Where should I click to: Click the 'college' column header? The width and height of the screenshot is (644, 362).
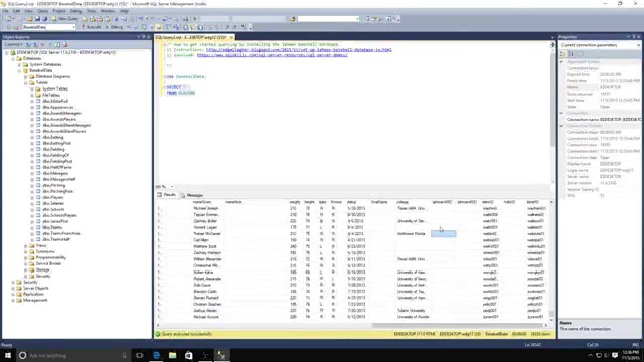point(402,202)
